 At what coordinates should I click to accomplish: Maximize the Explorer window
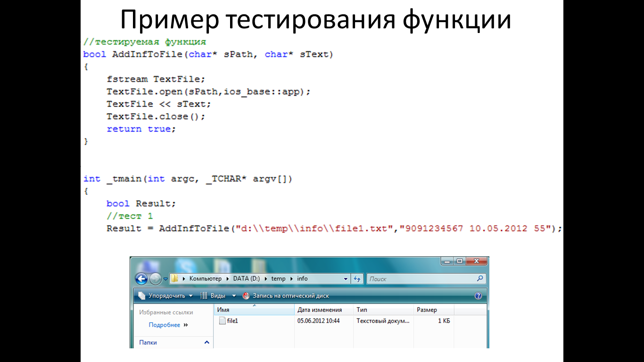[x=460, y=261]
